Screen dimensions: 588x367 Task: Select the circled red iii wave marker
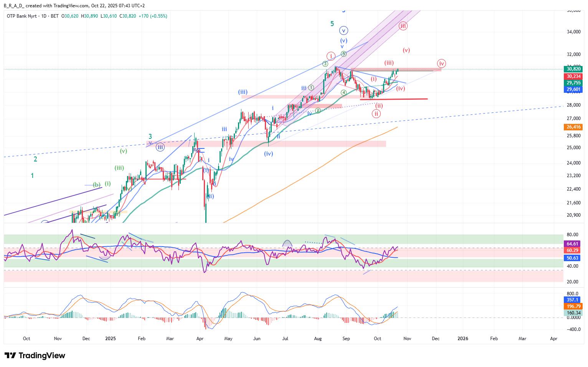pos(403,26)
